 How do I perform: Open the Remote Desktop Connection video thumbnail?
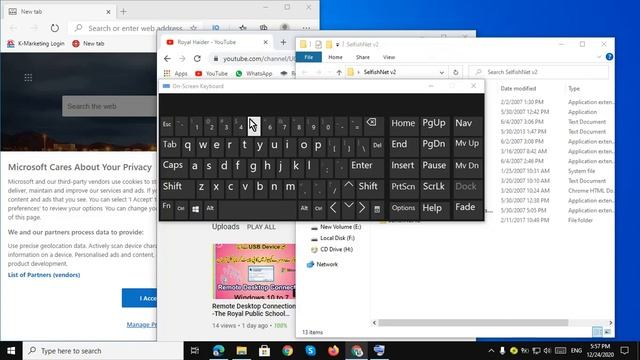[x=254, y=271]
